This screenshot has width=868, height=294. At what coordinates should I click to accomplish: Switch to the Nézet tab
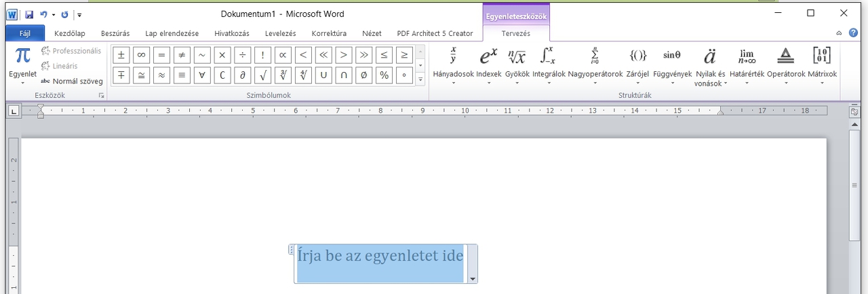click(372, 33)
